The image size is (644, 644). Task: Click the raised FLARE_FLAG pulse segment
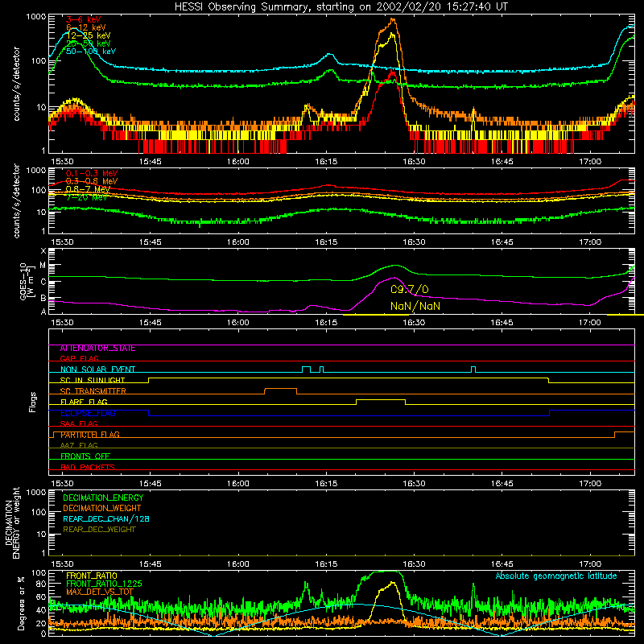pyautogui.click(x=381, y=399)
